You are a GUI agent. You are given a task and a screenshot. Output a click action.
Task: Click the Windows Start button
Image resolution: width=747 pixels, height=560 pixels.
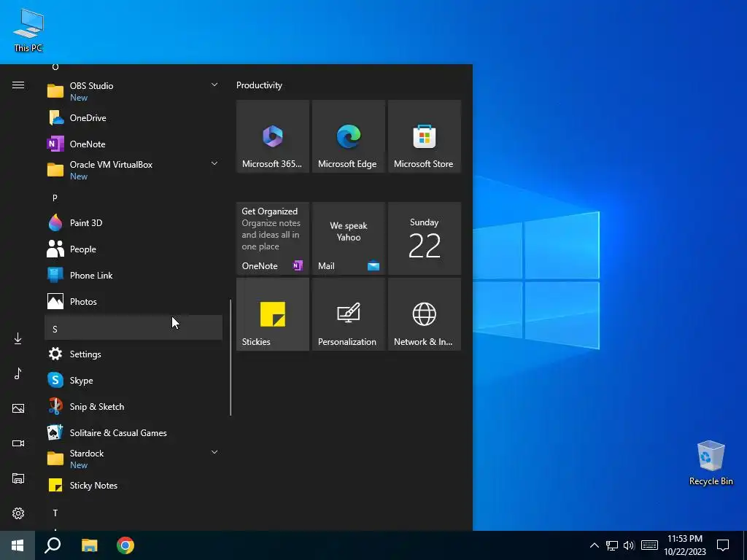[18, 545]
